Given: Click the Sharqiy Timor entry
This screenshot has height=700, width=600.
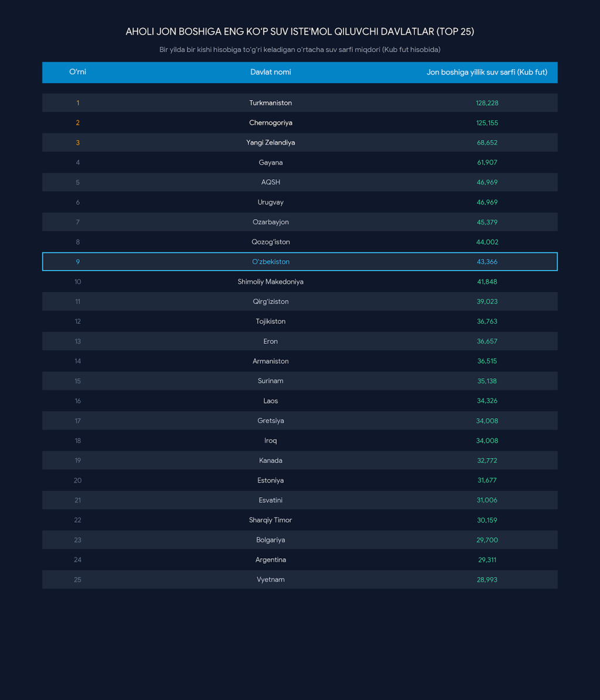Looking at the screenshot, I should (271, 520).
